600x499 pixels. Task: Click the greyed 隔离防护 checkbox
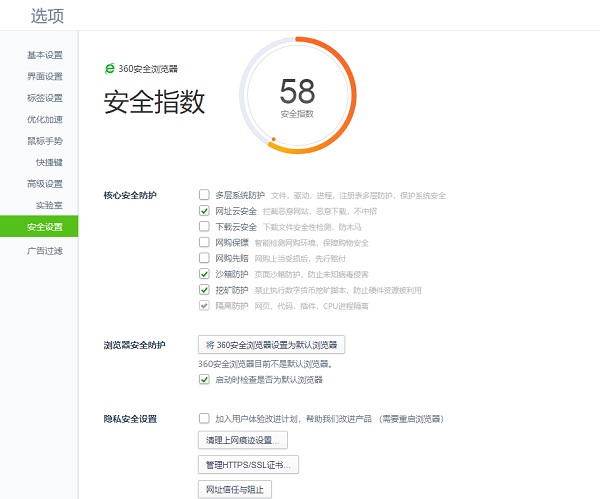point(204,305)
